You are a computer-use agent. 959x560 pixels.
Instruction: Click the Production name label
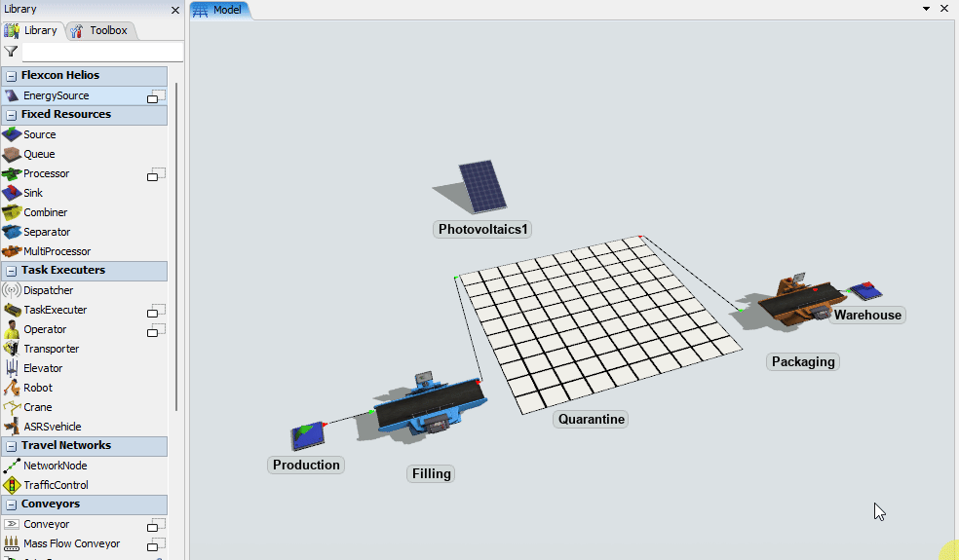point(306,466)
